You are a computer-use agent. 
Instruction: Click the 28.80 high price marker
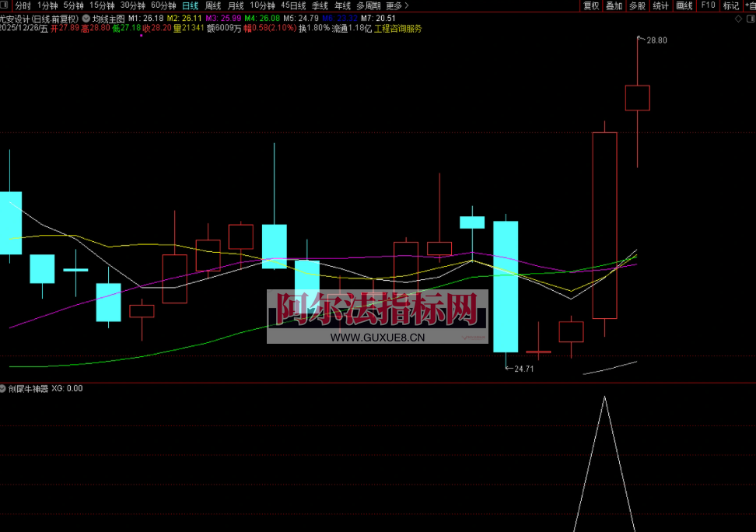[x=656, y=40]
